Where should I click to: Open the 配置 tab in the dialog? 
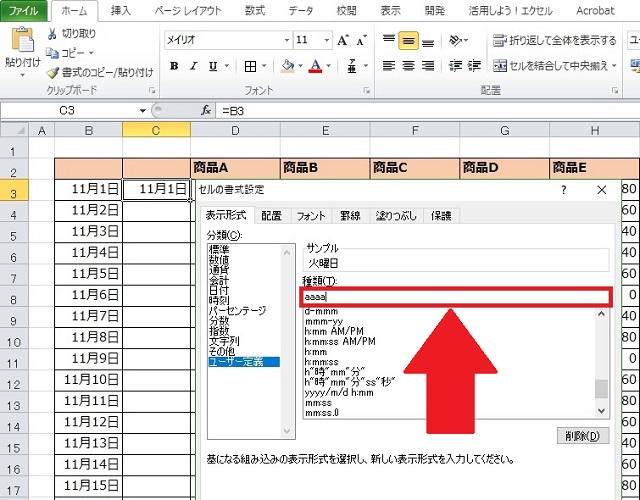tap(271, 216)
